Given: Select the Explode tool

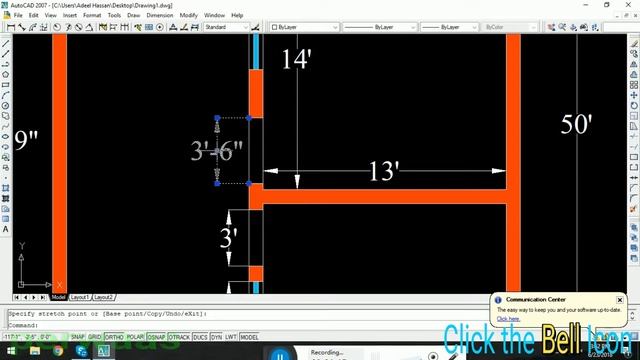Looking at the screenshot, I should [634, 209].
